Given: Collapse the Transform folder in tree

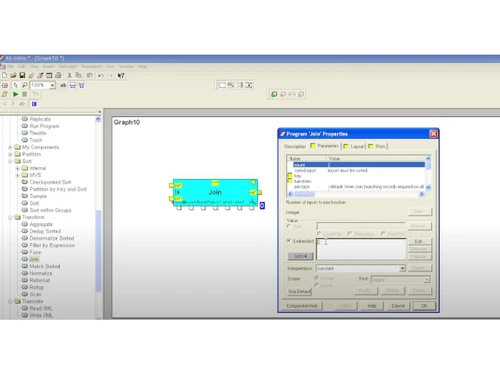Looking at the screenshot, I should (10, 217).
